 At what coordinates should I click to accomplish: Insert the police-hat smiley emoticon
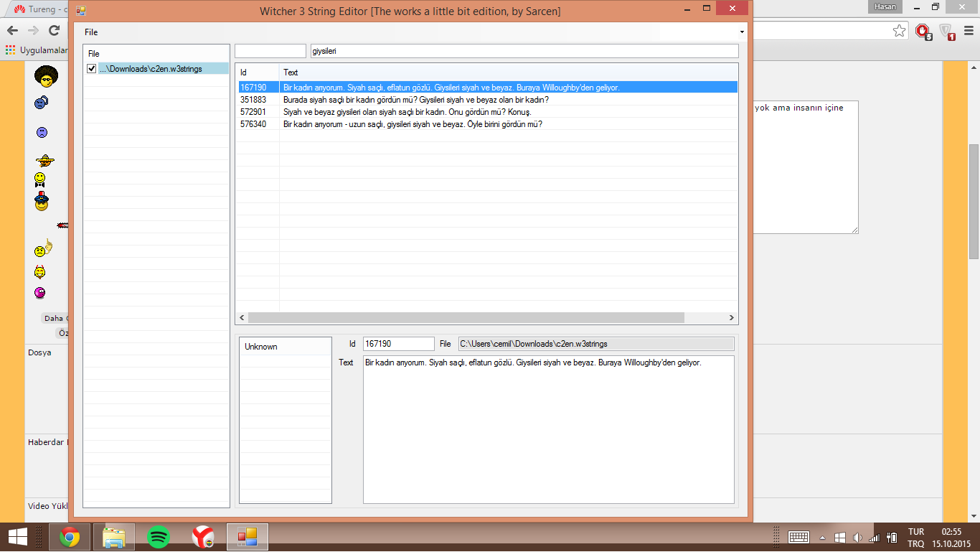(42, 202)
